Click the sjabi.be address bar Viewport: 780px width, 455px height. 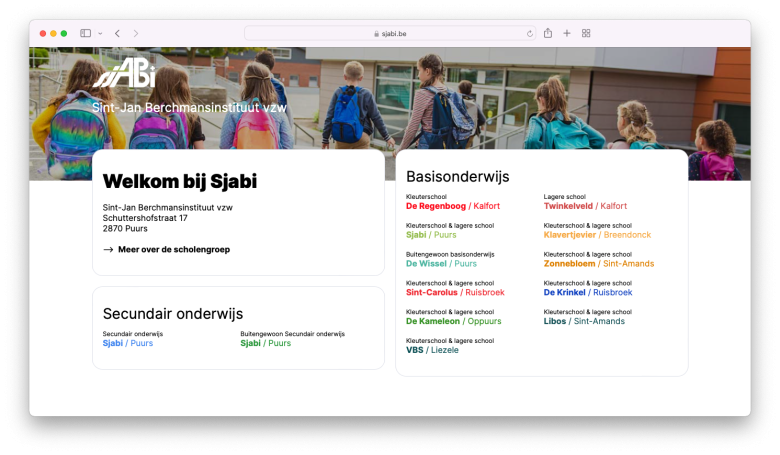390,33
